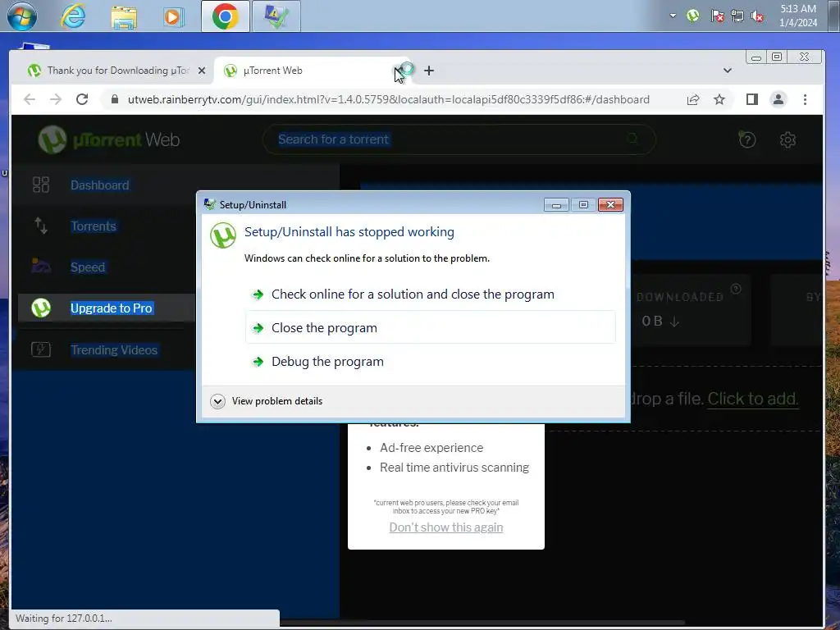Click the 0 B downloaded value

(660, 321)
